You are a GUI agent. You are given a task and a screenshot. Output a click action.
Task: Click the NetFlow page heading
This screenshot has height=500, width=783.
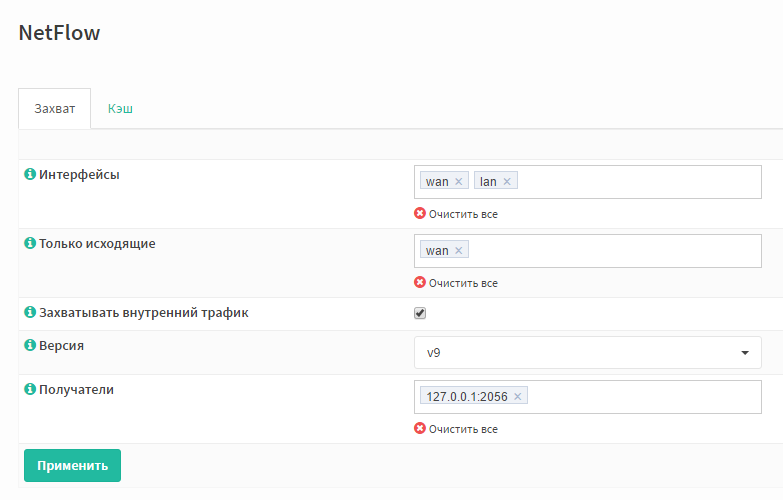coord(59,33)
